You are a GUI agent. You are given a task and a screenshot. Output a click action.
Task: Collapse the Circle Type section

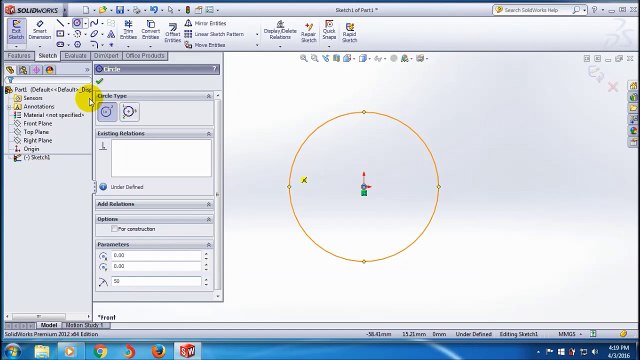click(209, 96)
